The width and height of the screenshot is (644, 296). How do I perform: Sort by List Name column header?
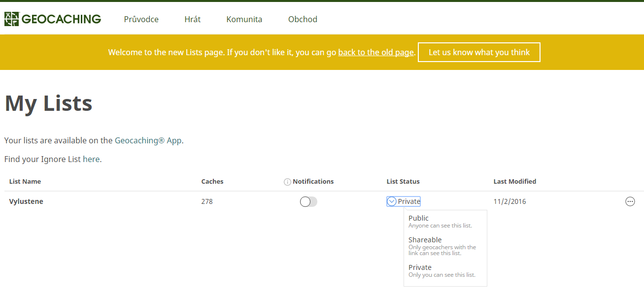pyautogui.click(x=25, y=182)
